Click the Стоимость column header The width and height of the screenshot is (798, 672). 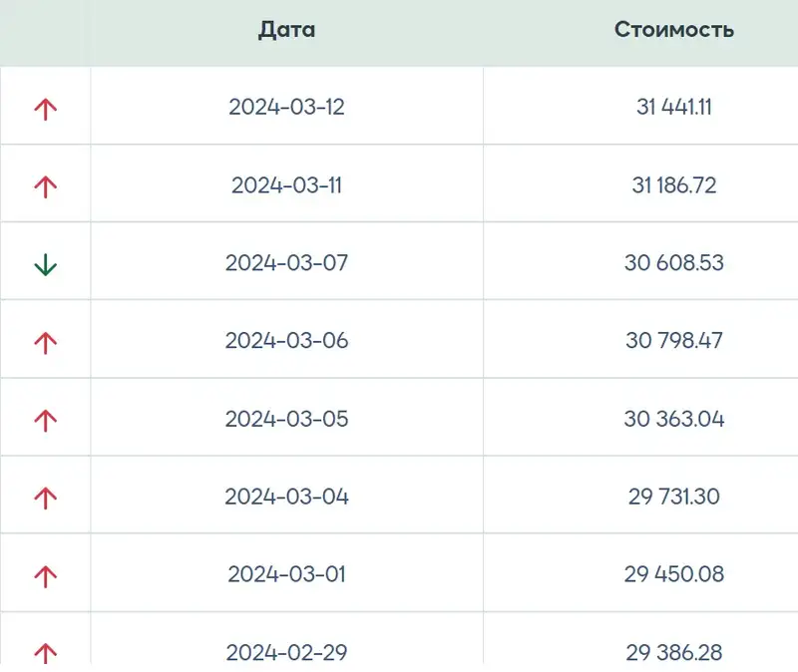tap(674, 30)
